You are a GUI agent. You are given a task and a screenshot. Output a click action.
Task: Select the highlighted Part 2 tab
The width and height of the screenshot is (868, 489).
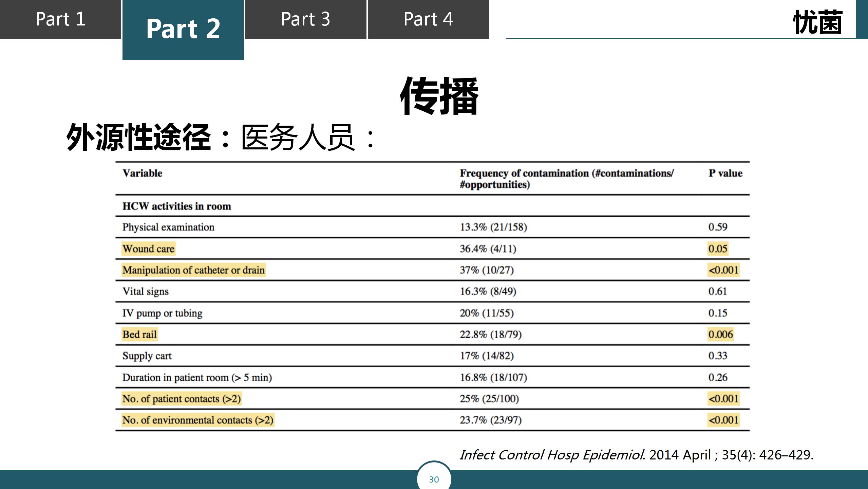[x=183, y=30]
